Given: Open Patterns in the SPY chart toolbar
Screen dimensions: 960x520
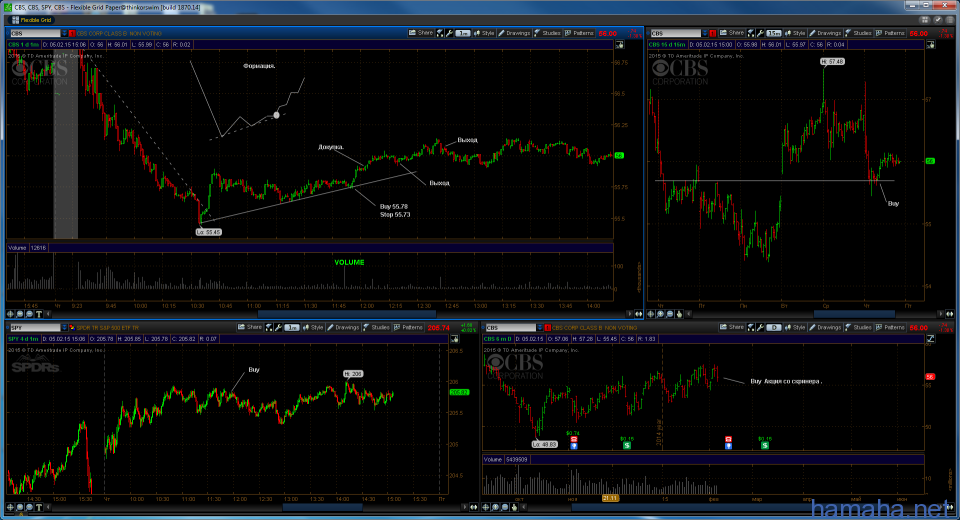Looking at the screenshot, I should click(x=408, y=328).
